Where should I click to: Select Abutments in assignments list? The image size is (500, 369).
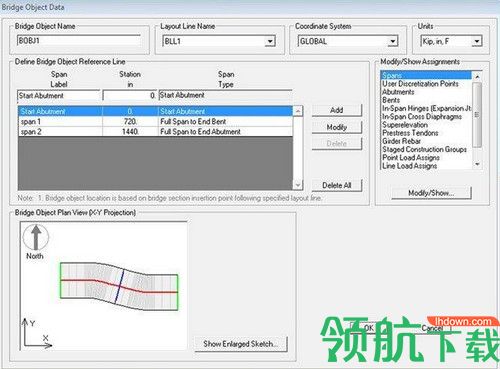click(398, 92)
